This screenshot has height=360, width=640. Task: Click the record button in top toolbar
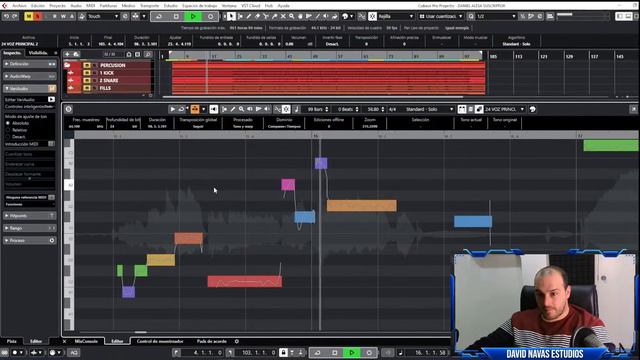tap(210, 16)
